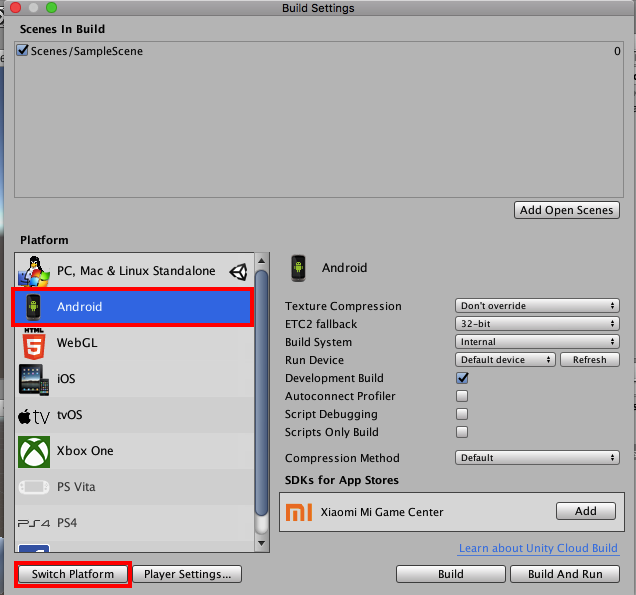
Task: Click platform list scroll down arrow
Action: tap(262, 543)
